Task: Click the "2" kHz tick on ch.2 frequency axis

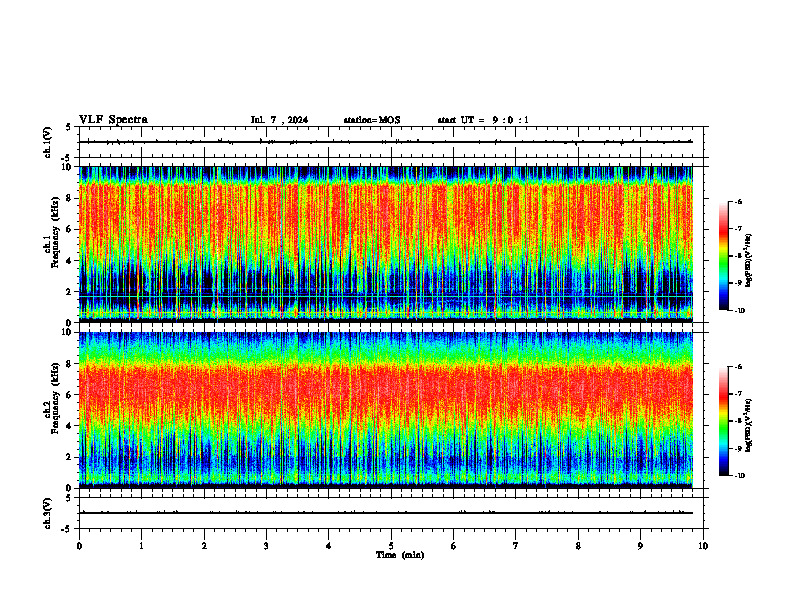Action: pos(70,457)
